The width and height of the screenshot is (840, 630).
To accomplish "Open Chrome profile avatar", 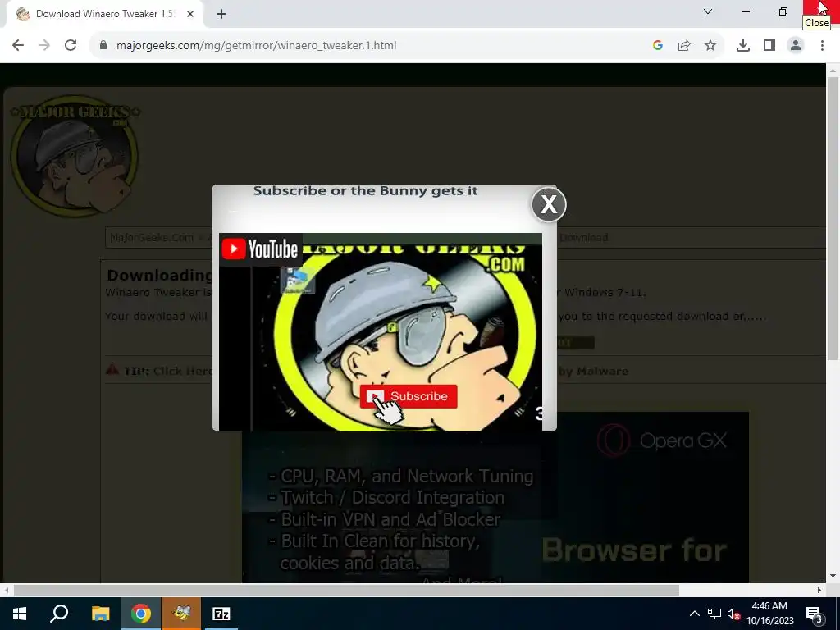I will 796,46.
